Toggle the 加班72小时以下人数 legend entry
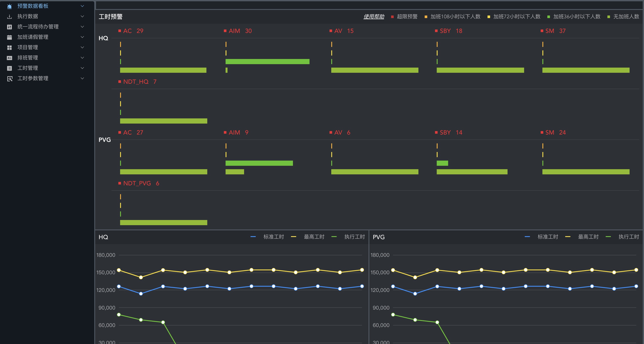 click(x=514, y=17)
